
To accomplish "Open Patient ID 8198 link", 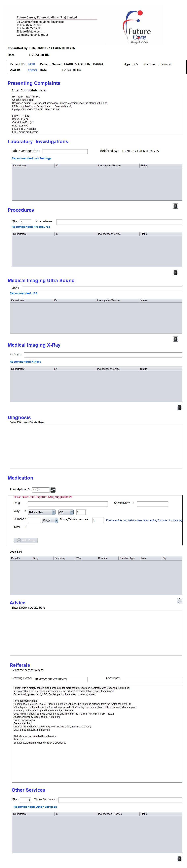I will pos(31,64).
